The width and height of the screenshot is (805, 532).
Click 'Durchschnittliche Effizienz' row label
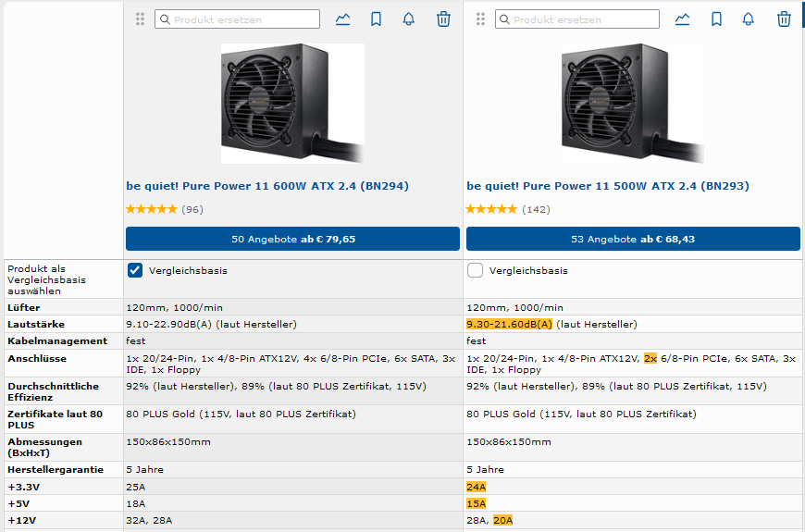click(x=54, y=391)
